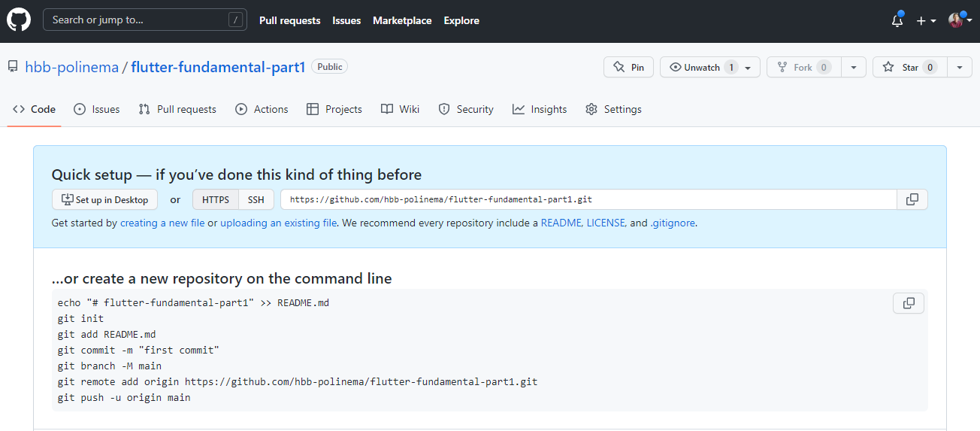
Task: Expand the plus create-new menu
Action: 926,21
